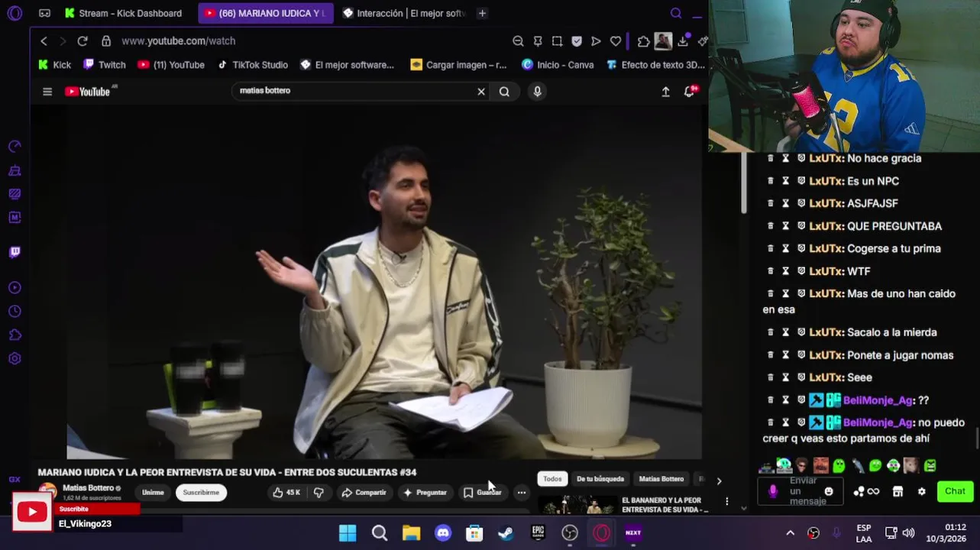
Task: Click the Compartir share button
Action: pos(364,493)
